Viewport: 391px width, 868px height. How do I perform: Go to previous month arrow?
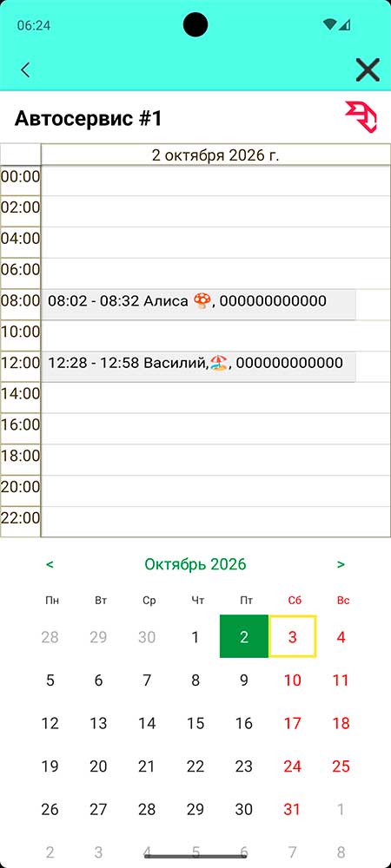pos(50,565)
